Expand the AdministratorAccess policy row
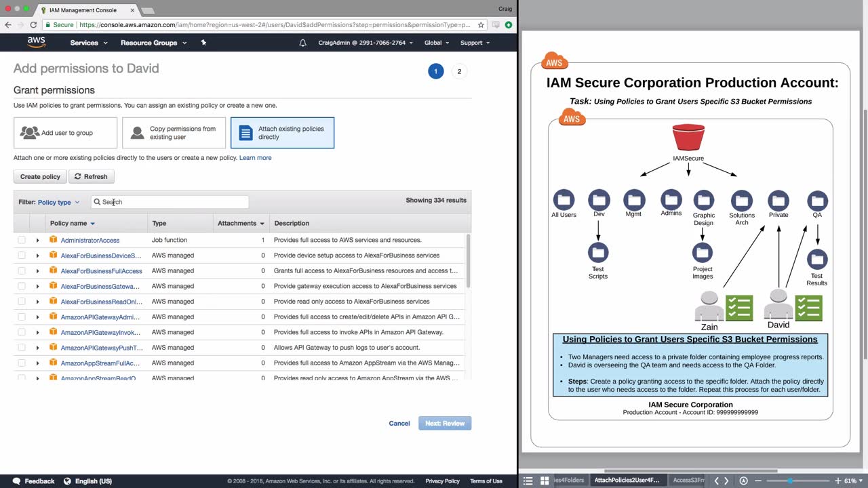Image resolution: width=868 pixels, height=488 pixels. tap(37, 240)
